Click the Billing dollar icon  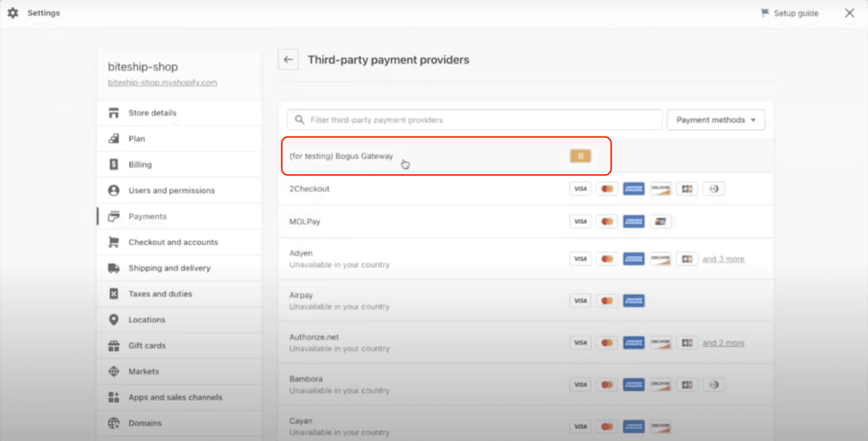click(114, 164)
